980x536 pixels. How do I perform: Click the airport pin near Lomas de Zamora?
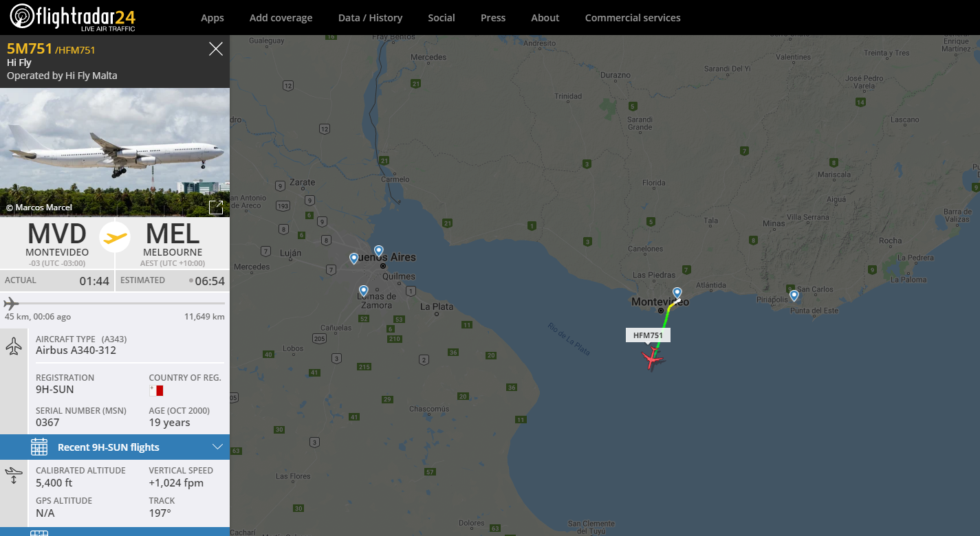coord(364,291)
